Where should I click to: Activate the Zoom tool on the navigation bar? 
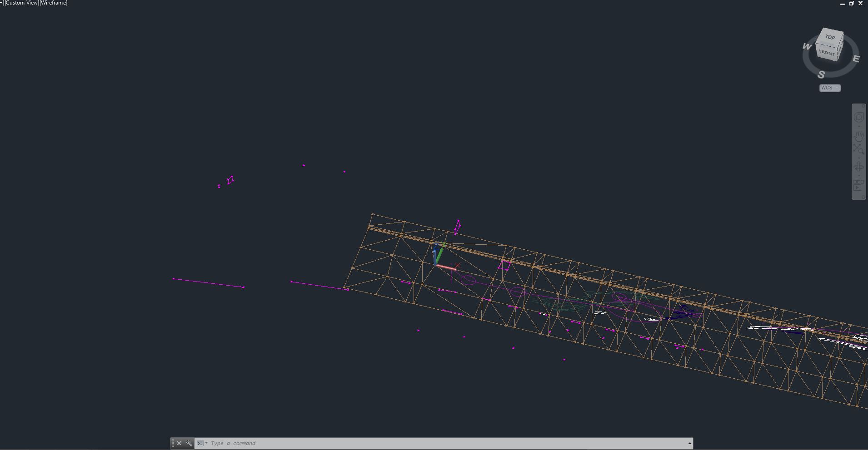click(x=859, y=148)
